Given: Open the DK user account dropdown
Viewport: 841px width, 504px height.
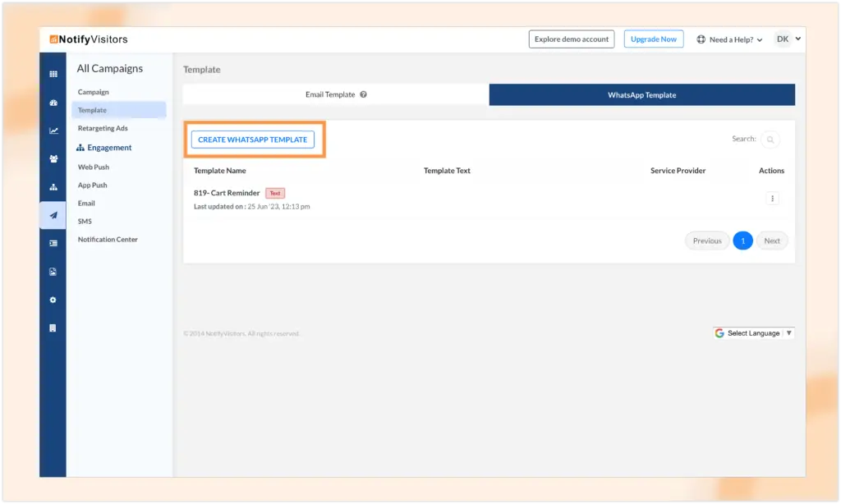Looking at the screenshot, I should click(788, 39).
